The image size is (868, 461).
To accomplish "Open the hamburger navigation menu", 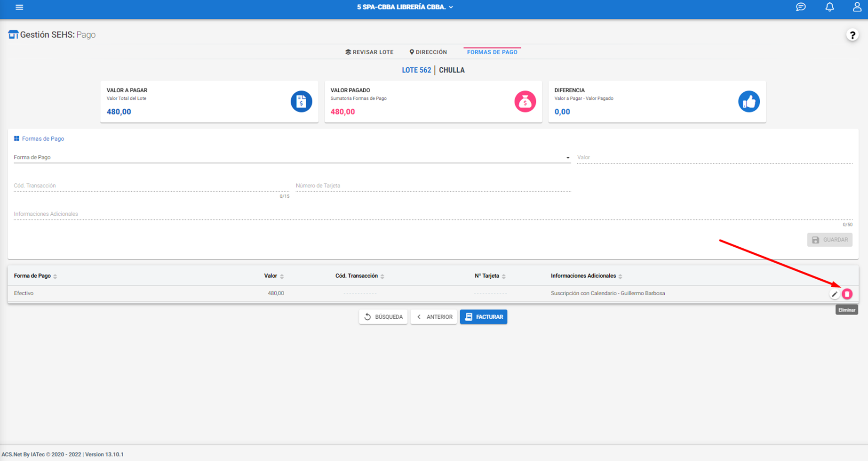I will tap(19, 7).
